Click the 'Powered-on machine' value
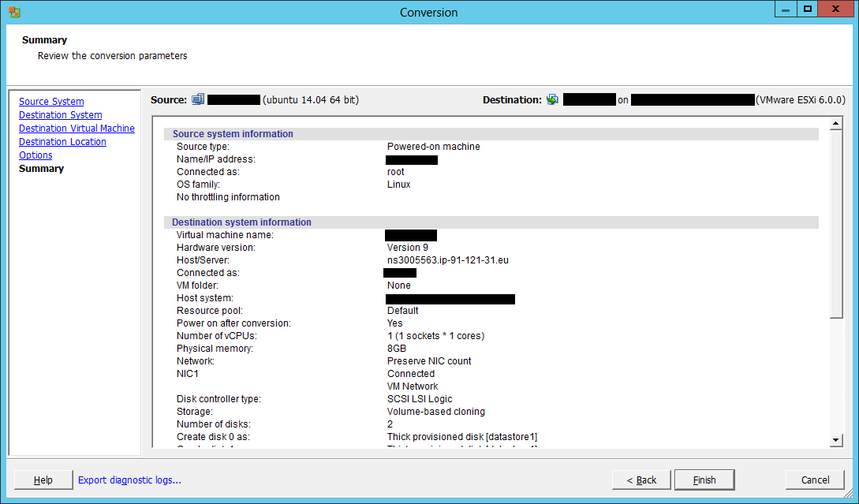Viewport: 859px width, 504px height. 433,146
